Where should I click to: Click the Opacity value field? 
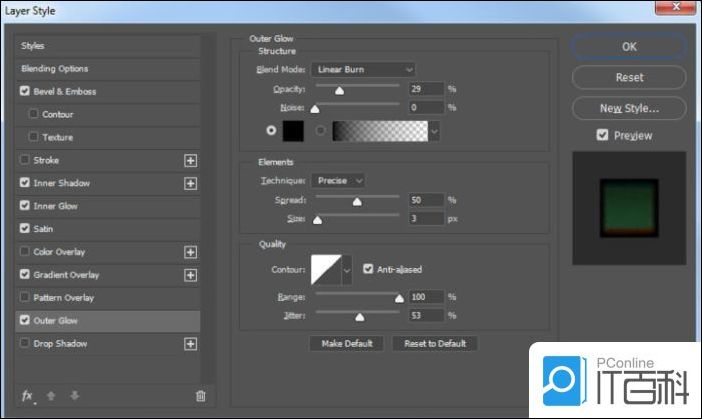[426, 89]
